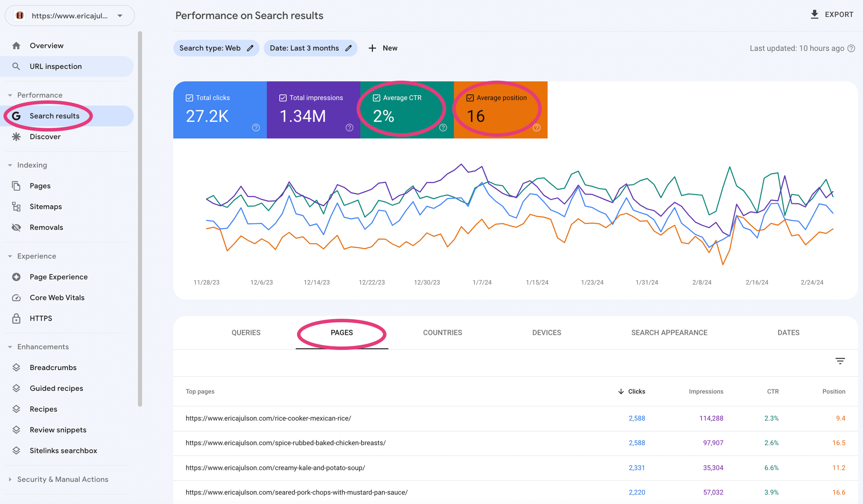The height and width of the screenshot is (504, 863).
Task: Sort table by Impressions column
Action: [x=706, y=392]
